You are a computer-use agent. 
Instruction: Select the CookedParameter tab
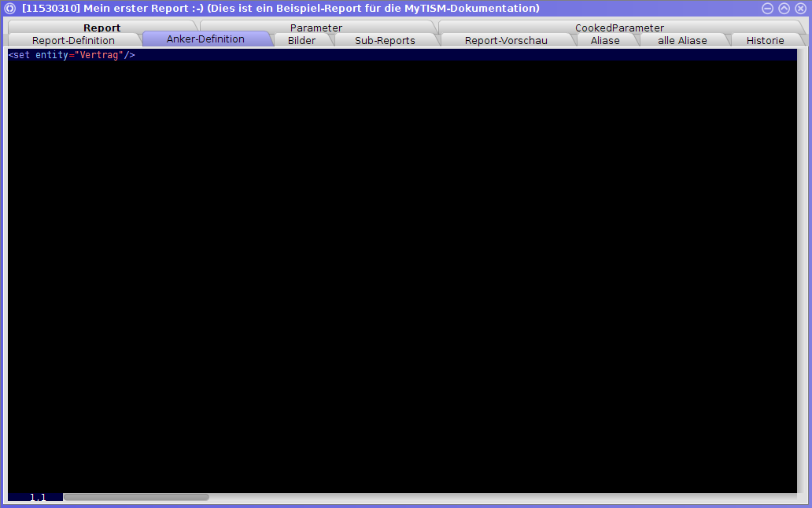619,28
